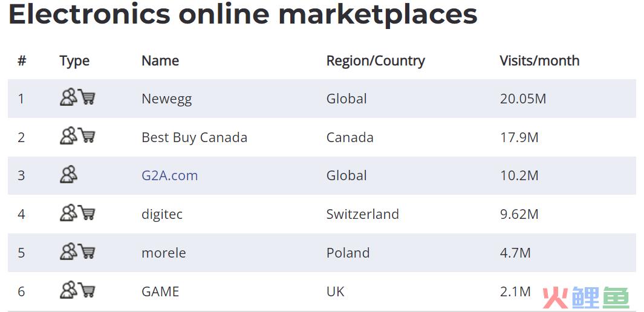This screenshot has height=312, width=644.
Task: Click the red-green watermark logo
Action: (586, 298)
